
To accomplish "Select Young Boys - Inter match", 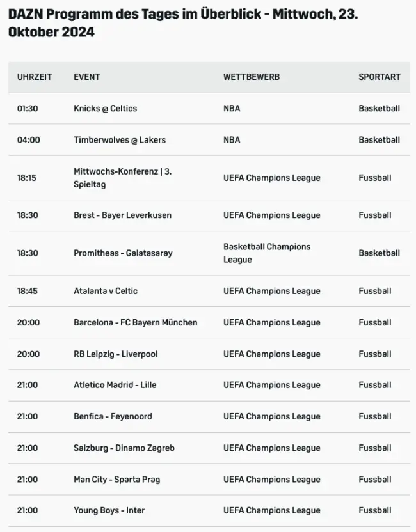I will coord(109,511).
